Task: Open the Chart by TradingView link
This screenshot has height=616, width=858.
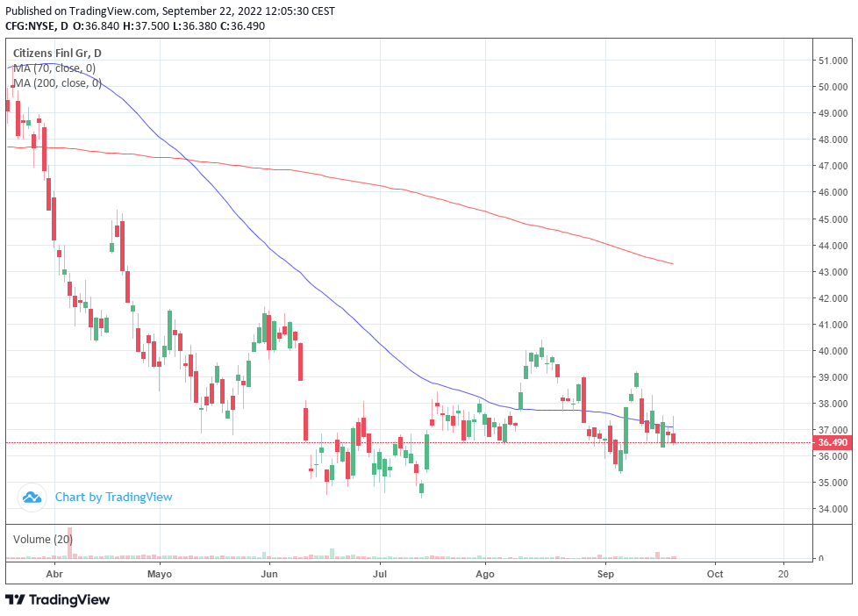Action: [114, 498]
